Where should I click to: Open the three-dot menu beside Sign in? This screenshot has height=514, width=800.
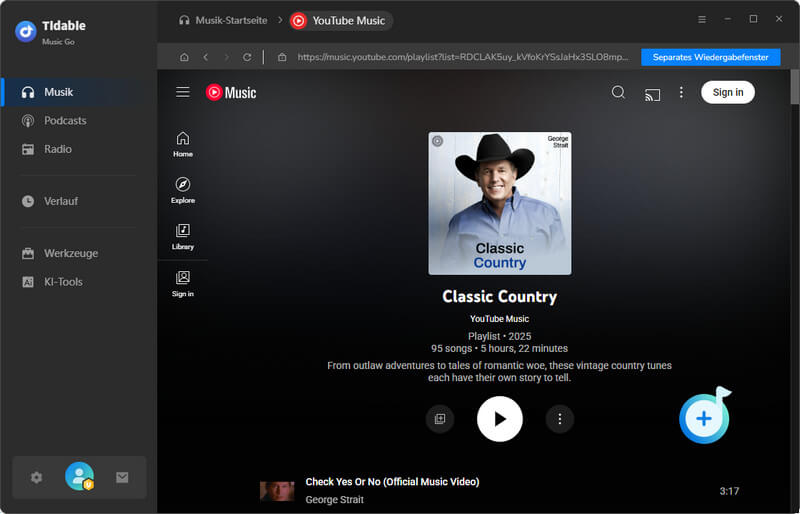point(681,92)
